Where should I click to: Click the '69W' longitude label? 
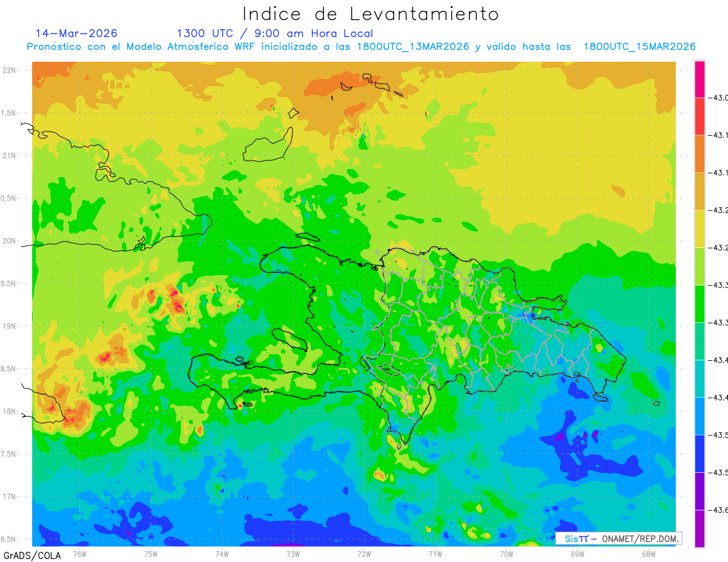point(577,554)
